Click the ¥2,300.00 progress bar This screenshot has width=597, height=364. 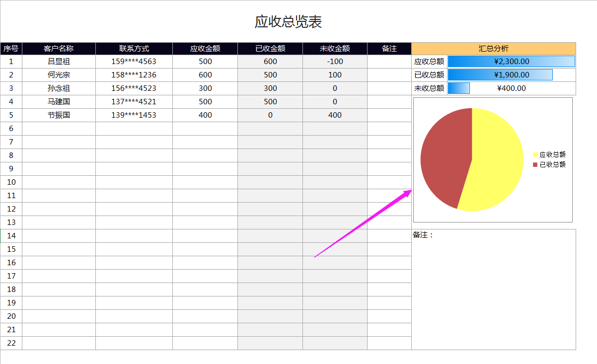(511, 61)
